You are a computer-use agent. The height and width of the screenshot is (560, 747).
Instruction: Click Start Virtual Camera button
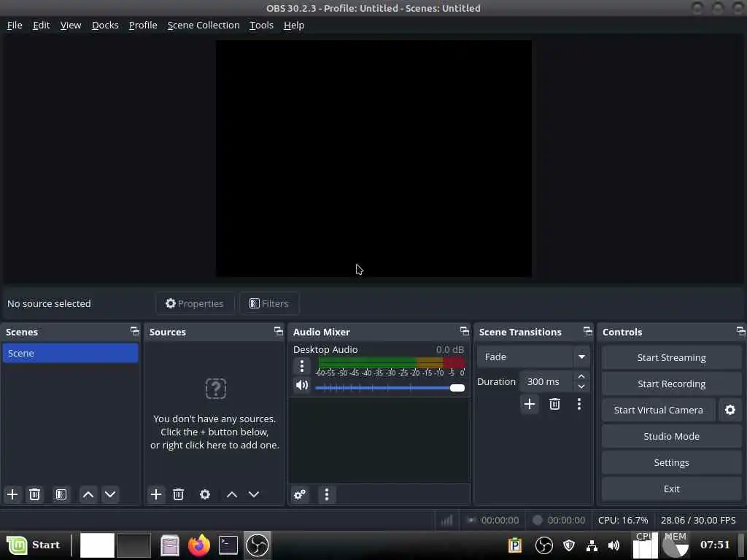pos(659,410)
